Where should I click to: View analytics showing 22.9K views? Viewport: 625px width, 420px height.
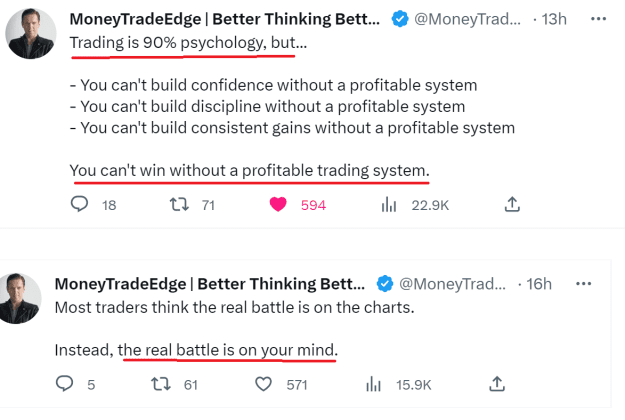(389, 205)
